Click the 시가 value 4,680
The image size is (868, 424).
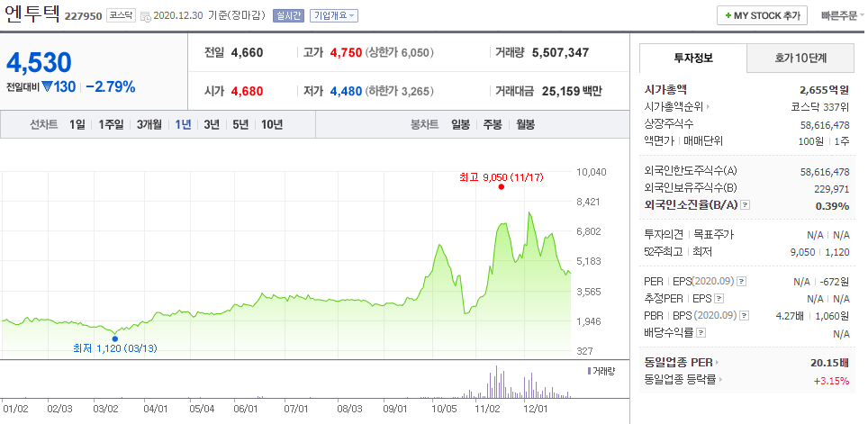point(247,91)
